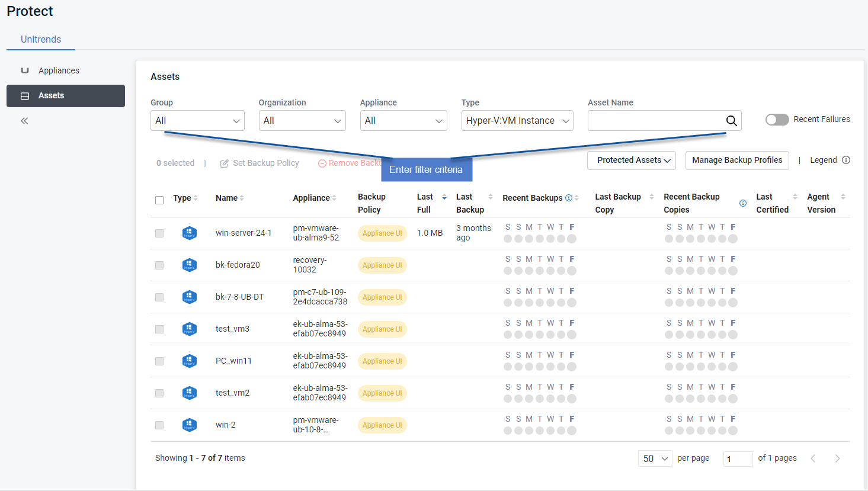Screen dimensions: 868x491
Task: Open the Type dropdown showing Hyper-V:VM Instance
Action: tap(517, 120)
